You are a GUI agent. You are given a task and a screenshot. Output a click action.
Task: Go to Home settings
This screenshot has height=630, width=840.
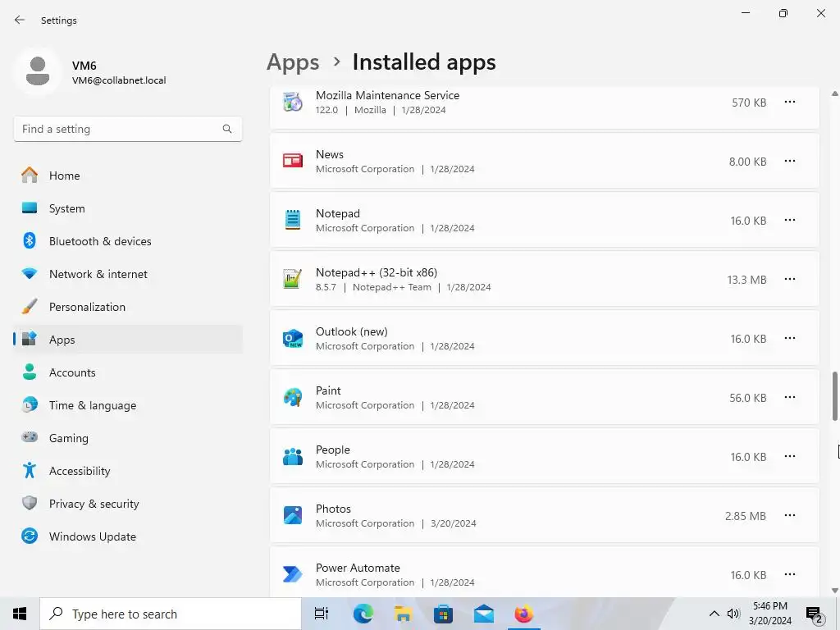[x=128, y=176]
